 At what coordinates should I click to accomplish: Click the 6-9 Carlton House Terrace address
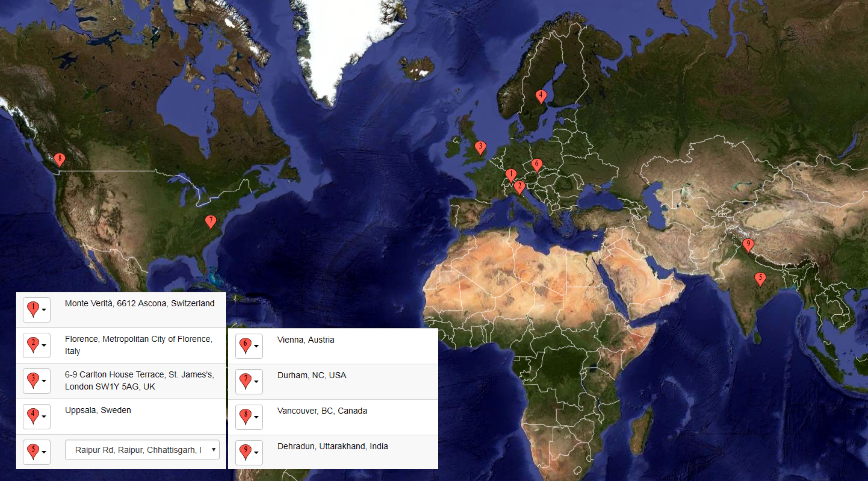140,381
